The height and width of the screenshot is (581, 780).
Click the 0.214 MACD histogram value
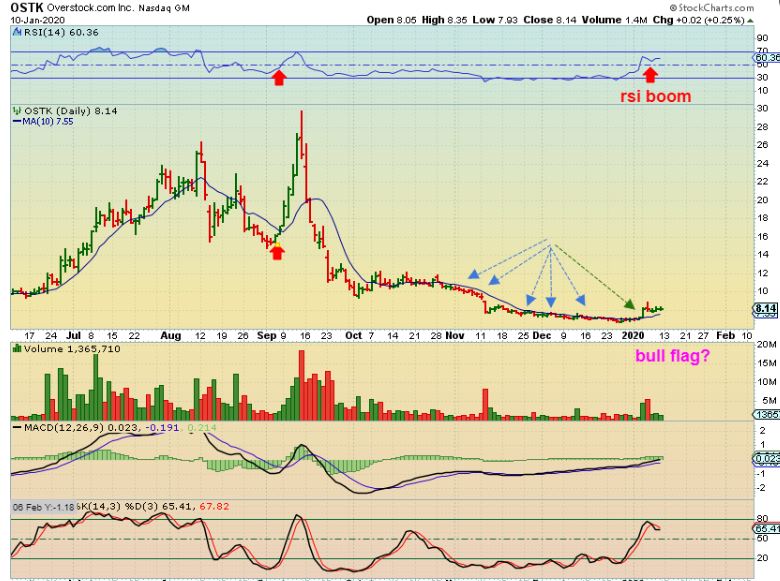(202, 428)
